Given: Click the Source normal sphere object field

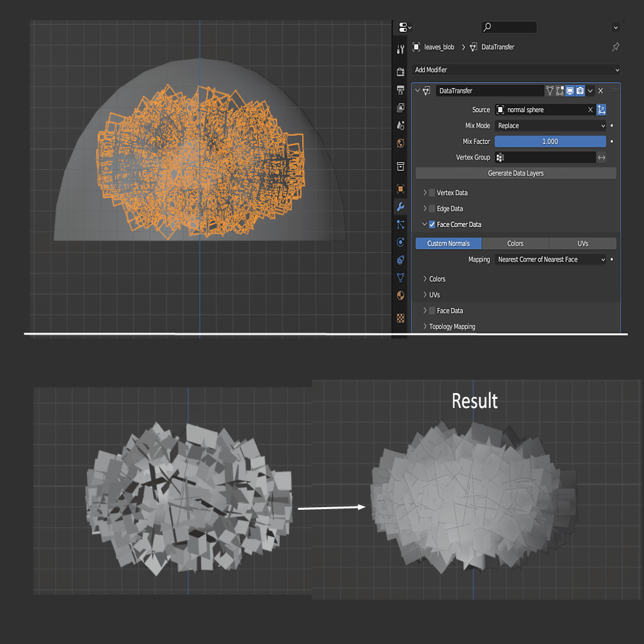Looking at the screenshot, I should pyautogui.click(x=545, y=110).
